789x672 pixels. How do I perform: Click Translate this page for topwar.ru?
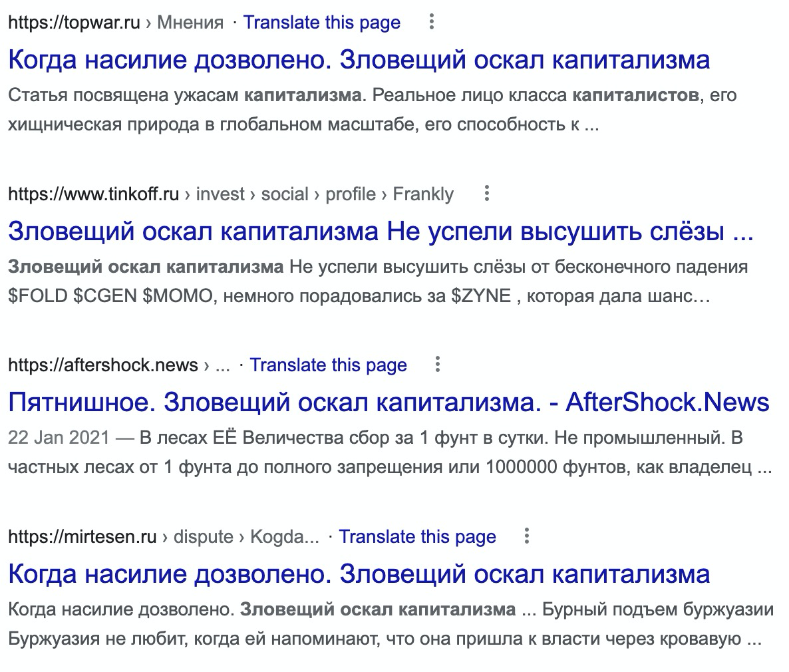click(322, 22)
